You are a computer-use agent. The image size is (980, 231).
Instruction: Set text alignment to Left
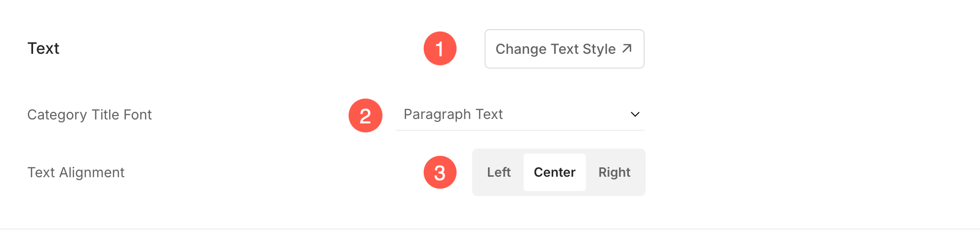499,172
